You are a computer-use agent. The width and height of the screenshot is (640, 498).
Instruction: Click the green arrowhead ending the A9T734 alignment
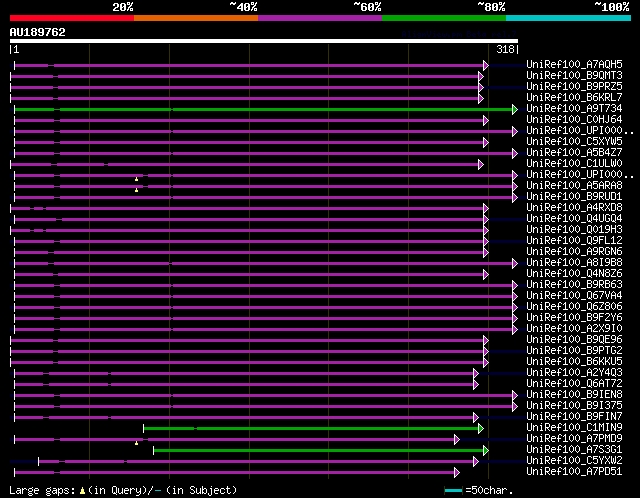515,109
